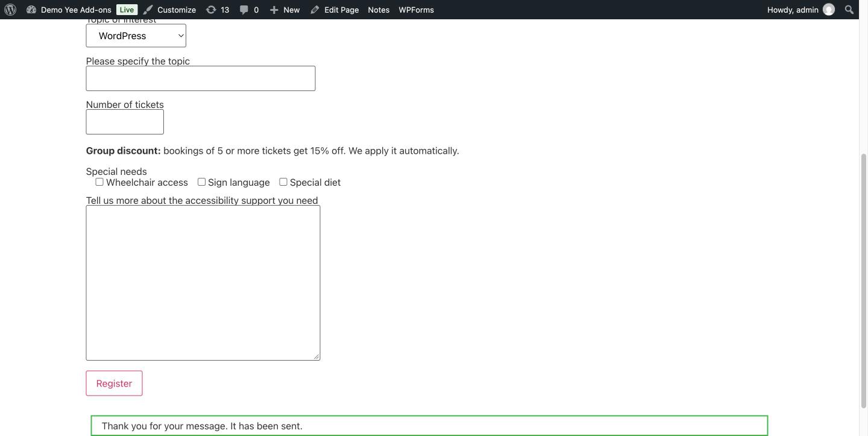Screen dimensions: 868x436
Task: Open the WPForms admin bar menu
Action: [417, 10]
